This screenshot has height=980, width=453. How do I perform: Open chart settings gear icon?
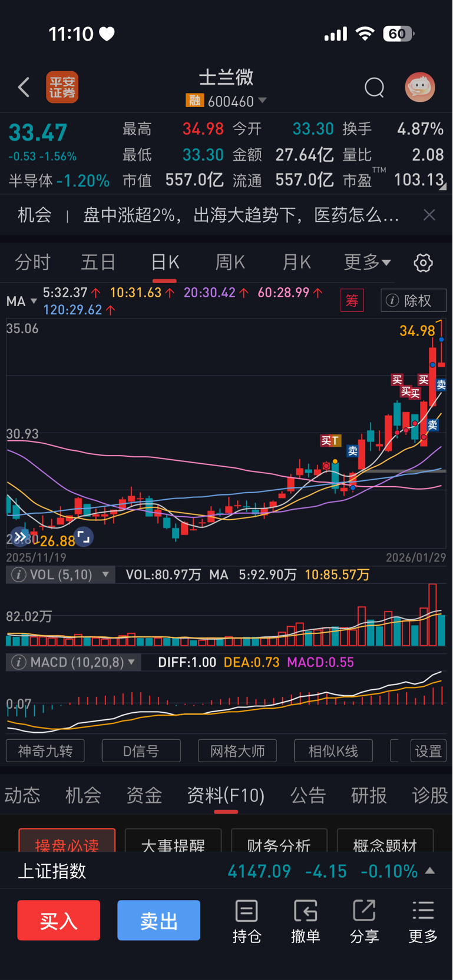[x=423, y=263]
